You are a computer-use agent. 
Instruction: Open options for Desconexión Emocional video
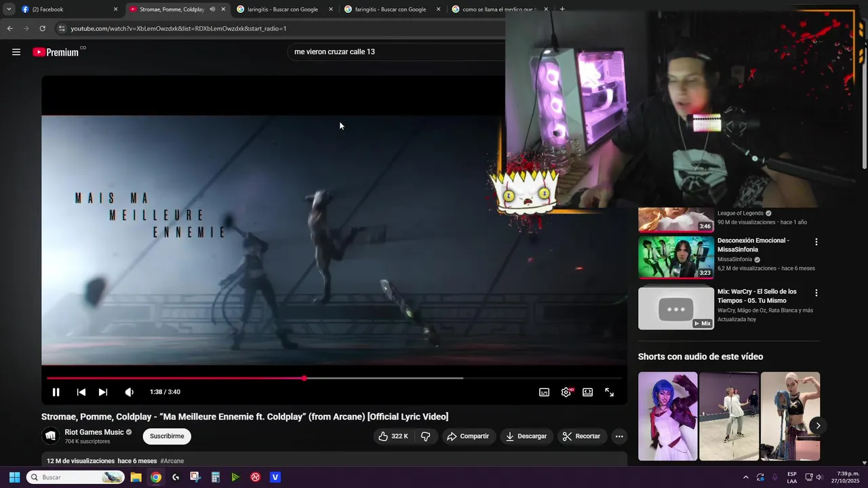point(816,242)
